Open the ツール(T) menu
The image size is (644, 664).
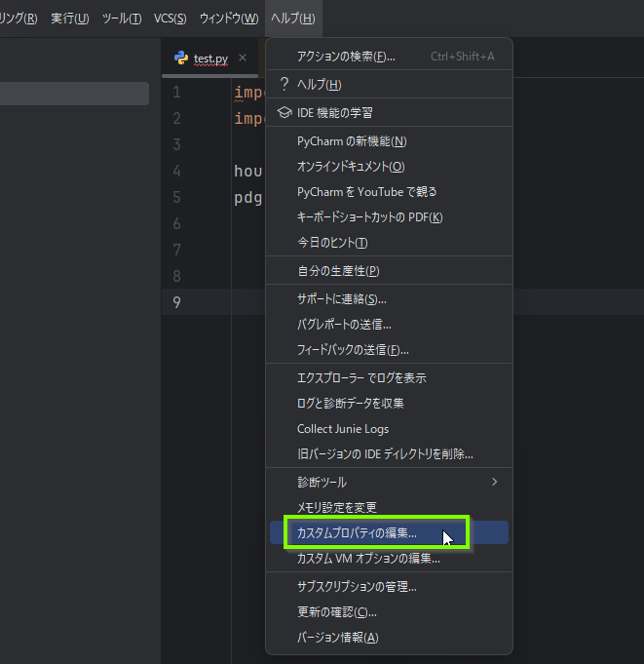click(x=122, y=19)
